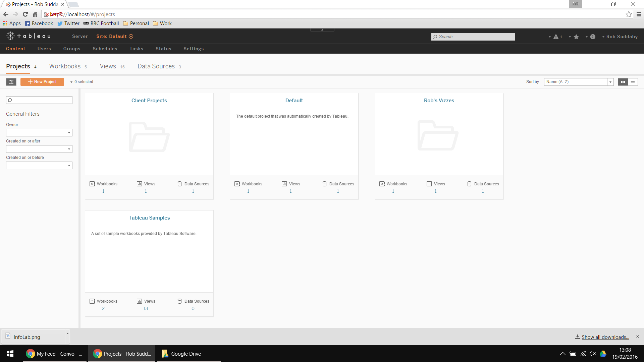Image resolution: width=644 pixels, height=362 pixels.
Task: Switch to the Workbooks tab
Action: [x=65, y=66]
